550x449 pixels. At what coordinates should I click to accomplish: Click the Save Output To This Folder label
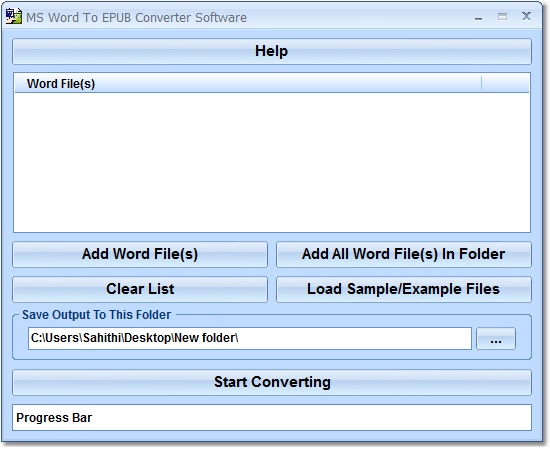click(96, 315)
